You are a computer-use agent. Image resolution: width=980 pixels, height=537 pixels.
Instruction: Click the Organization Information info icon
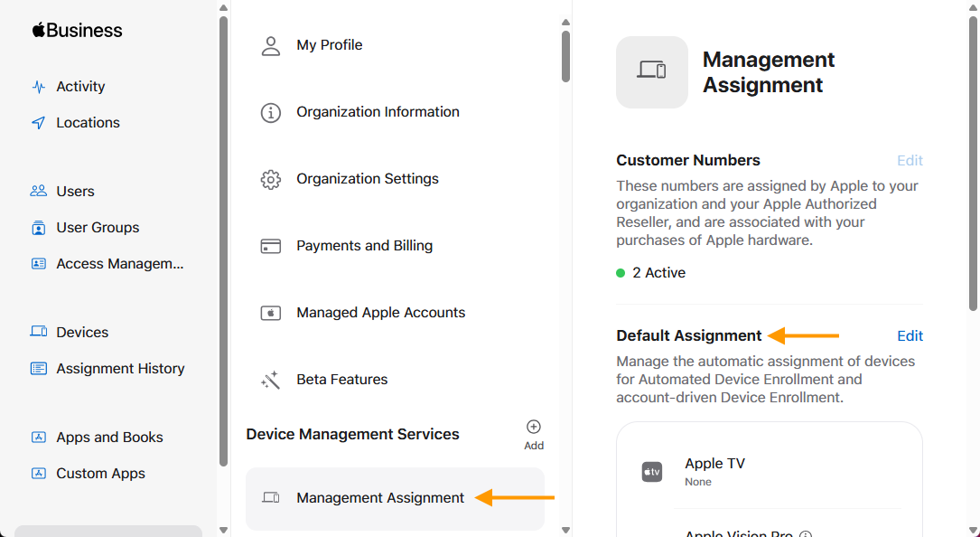coord(271,112)
